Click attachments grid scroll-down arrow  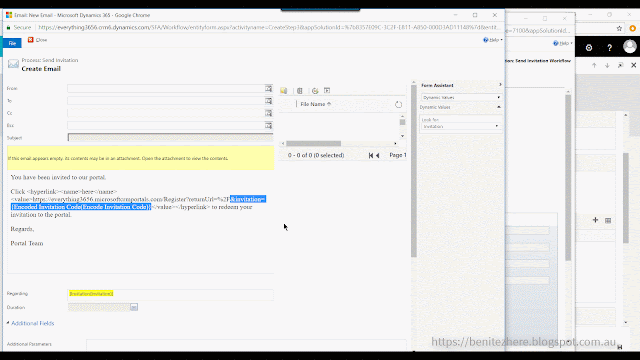click(402, 136)
